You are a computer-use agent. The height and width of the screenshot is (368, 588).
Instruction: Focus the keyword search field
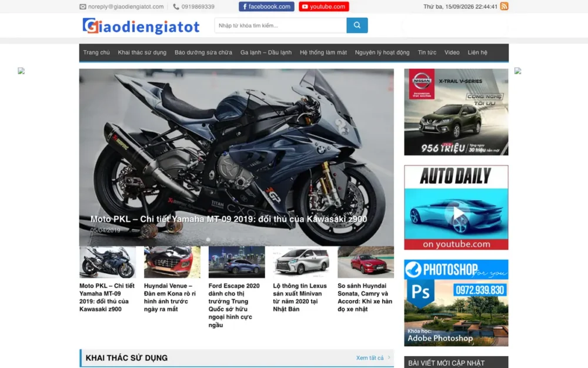click(280, 25)
